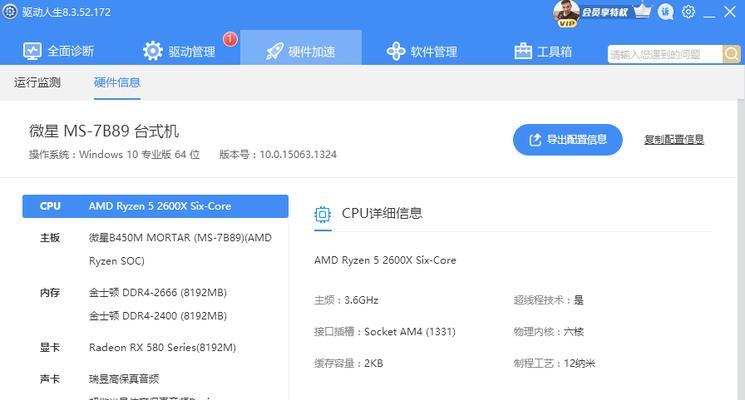Screen dimensions: 745x400
Task: Open the feedback chat bubble icon
Action: coord(666,11)
